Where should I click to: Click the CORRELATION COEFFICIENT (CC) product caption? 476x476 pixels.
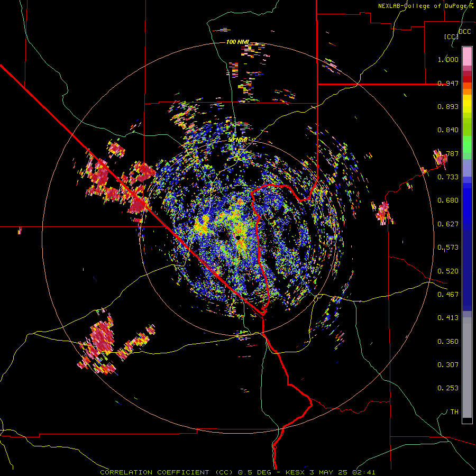pos(167,472)
